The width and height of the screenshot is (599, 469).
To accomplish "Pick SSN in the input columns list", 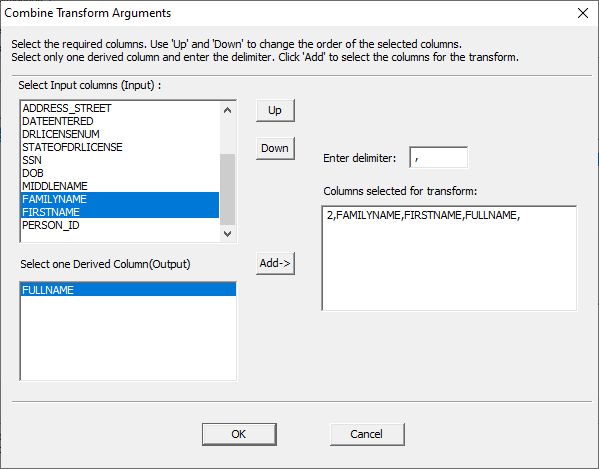I will click(120, 160).
